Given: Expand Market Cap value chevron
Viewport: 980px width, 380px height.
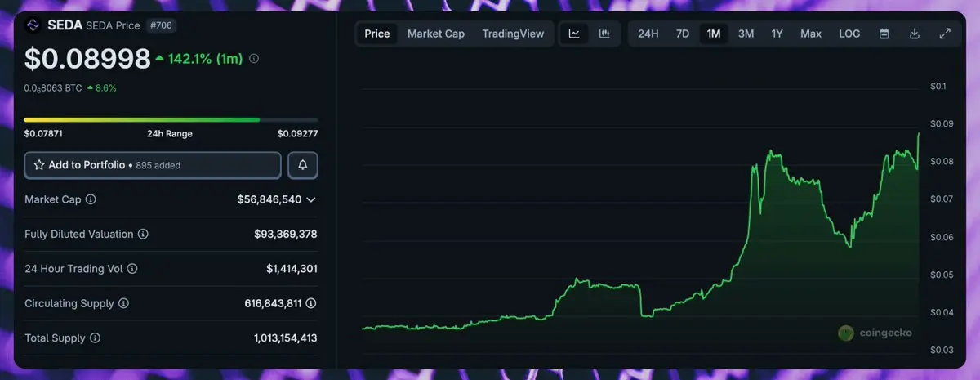Looking at the screenshot, I should click(311, 199).
